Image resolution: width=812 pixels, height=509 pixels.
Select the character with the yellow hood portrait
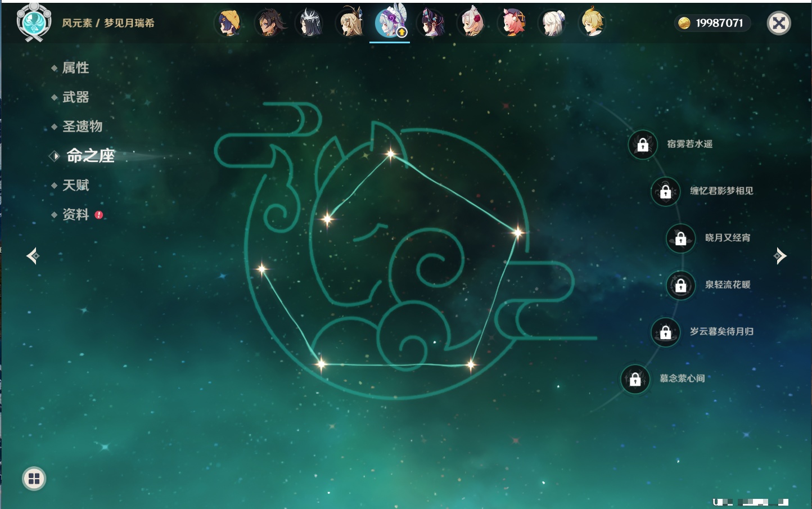[x=229, y=23]
